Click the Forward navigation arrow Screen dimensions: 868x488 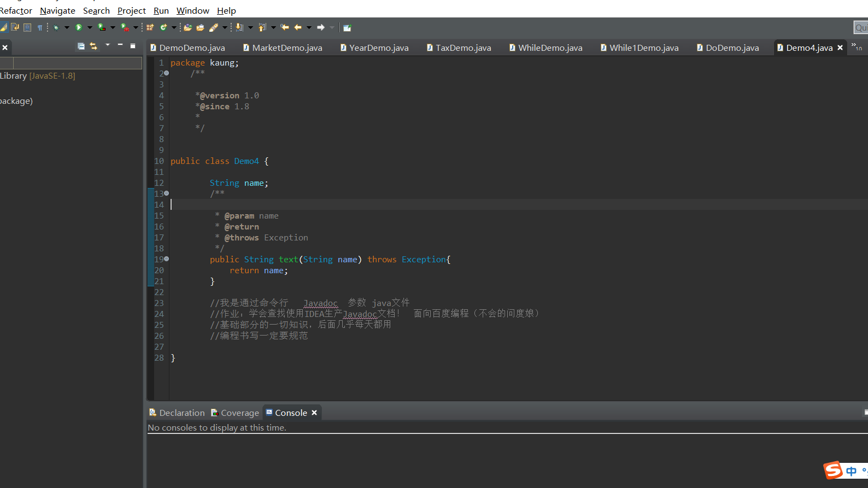(x=321, y=27)
